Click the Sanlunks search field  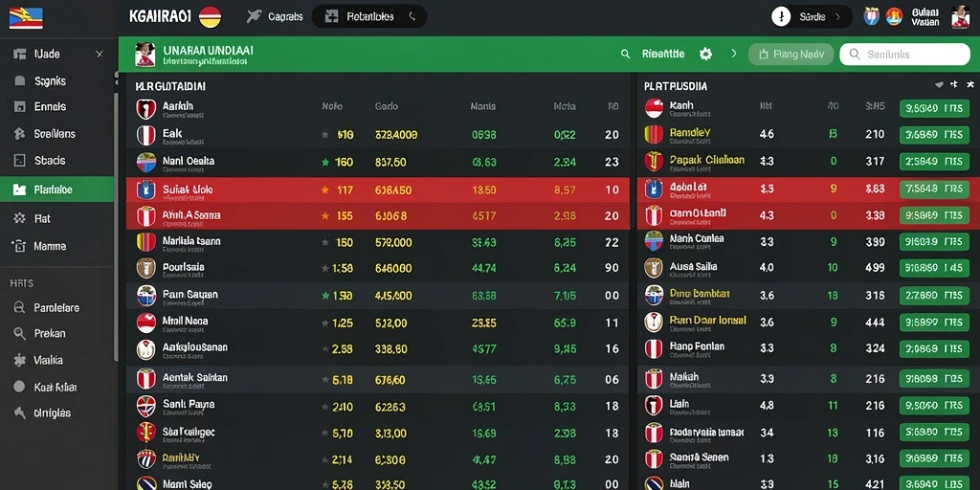click(x=904, y=55)
